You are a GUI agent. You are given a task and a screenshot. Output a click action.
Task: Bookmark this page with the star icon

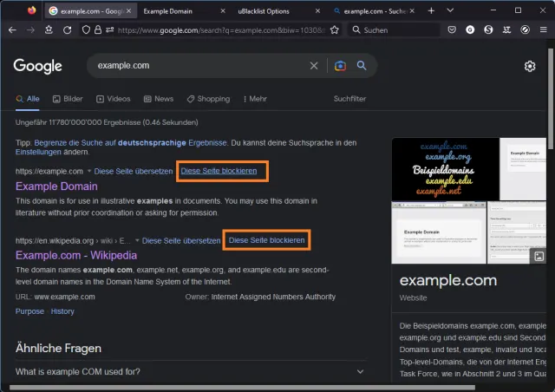[x=336, y=29]
